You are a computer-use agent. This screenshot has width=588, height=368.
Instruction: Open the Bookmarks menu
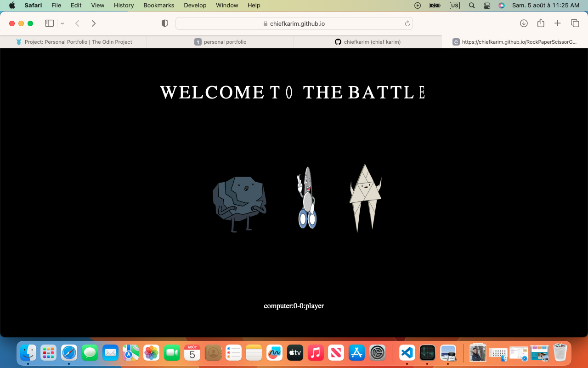click(x=158, y=6)
